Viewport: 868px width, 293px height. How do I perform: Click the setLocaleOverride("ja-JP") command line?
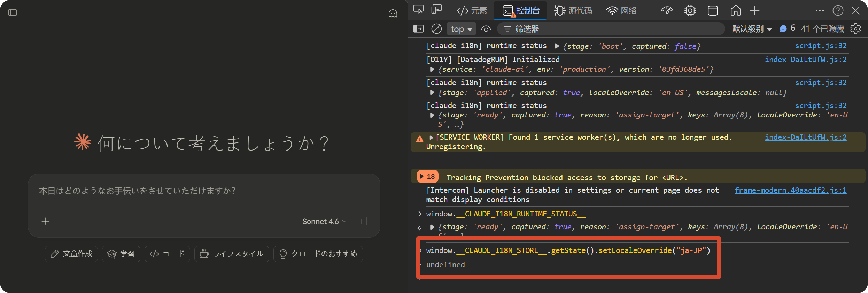click(x=568, y=250)
